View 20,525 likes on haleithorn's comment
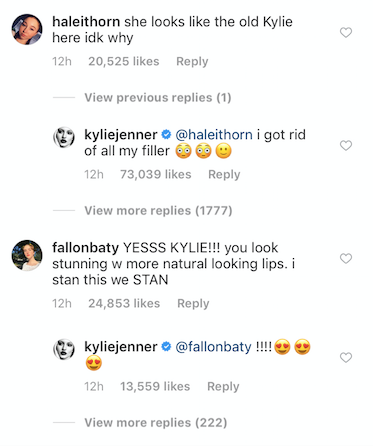 coord(124,62)
